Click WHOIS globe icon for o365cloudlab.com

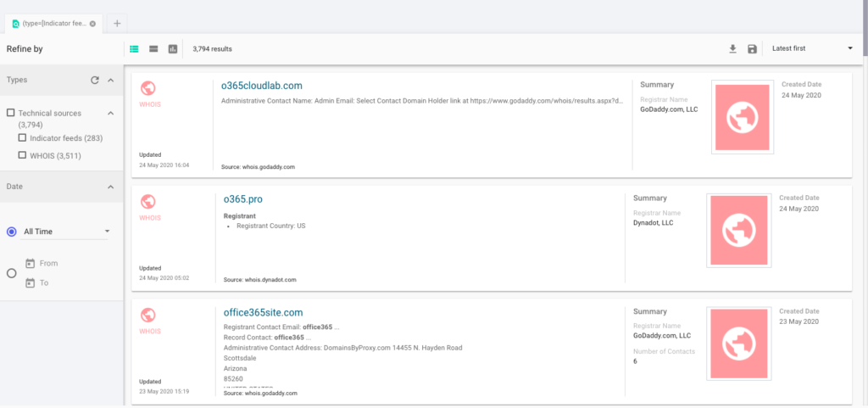click(x=147, y=88)
